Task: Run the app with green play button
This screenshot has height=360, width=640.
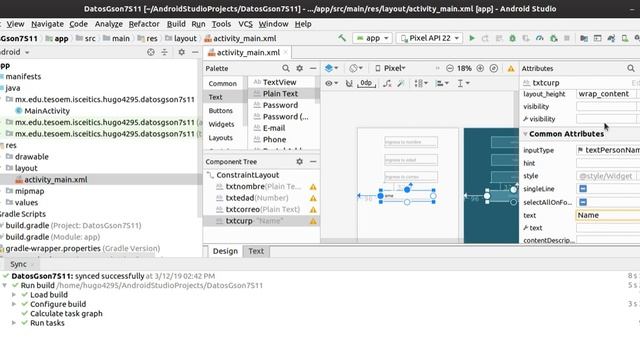Action: pyautogui.click(x=472, y=38)
